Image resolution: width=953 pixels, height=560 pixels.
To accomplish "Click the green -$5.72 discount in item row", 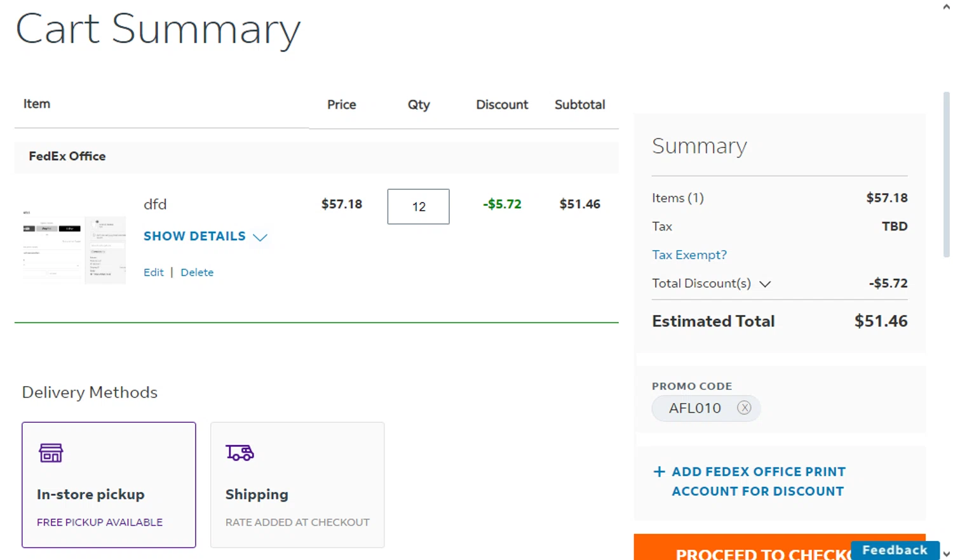I will pos(502,204).
